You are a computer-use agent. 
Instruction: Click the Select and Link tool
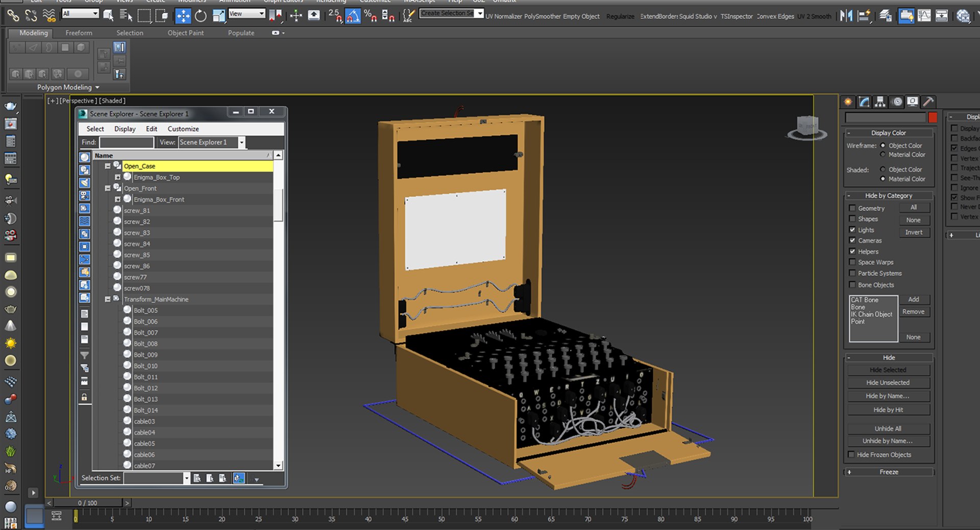click(x=13, y=16)
